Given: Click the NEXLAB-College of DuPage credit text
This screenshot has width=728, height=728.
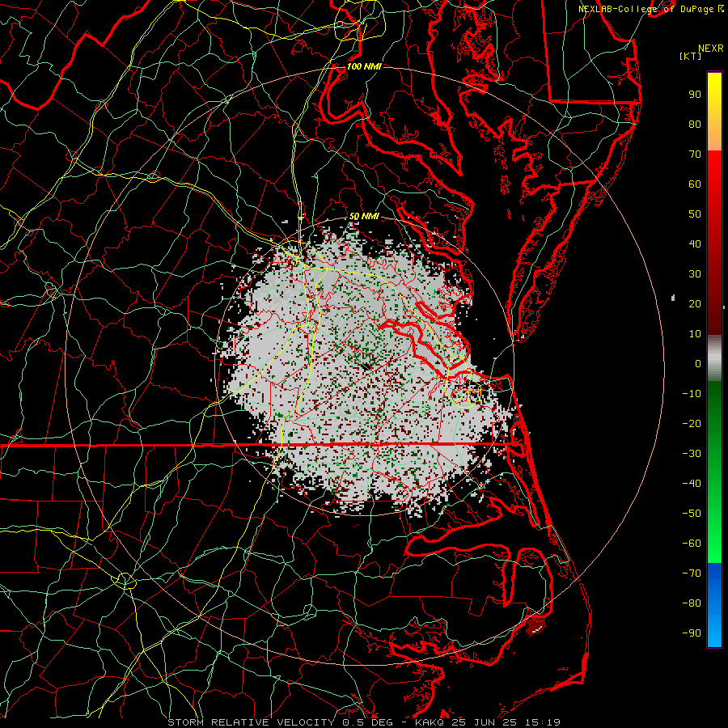Looking at the screenshot, I should click(x=646, y=9).
